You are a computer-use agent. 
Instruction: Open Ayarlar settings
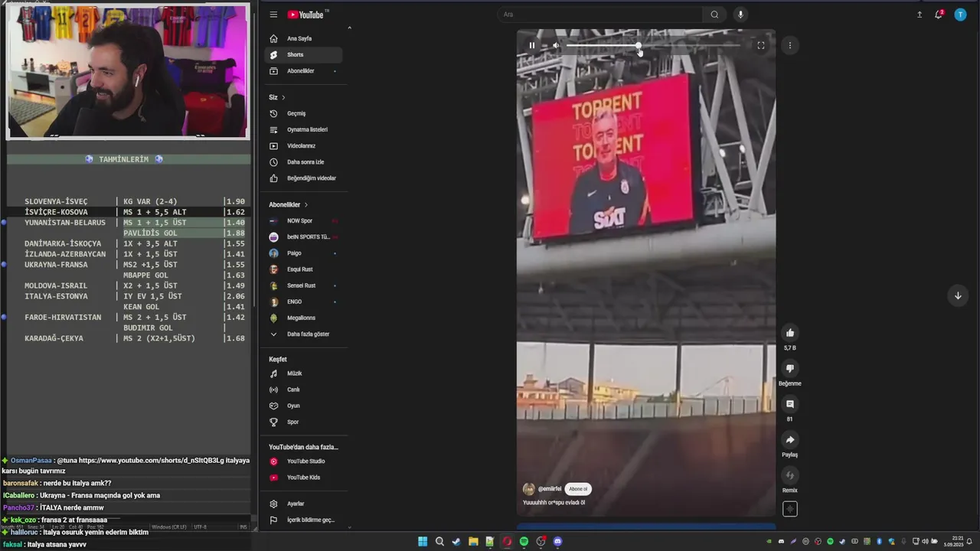303,504
